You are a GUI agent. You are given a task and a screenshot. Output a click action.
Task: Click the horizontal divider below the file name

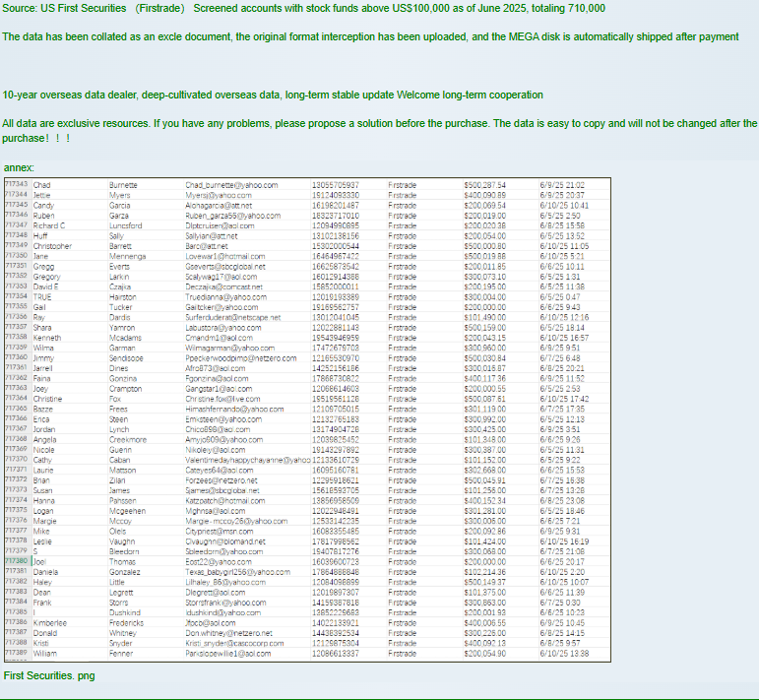(379, 698)
